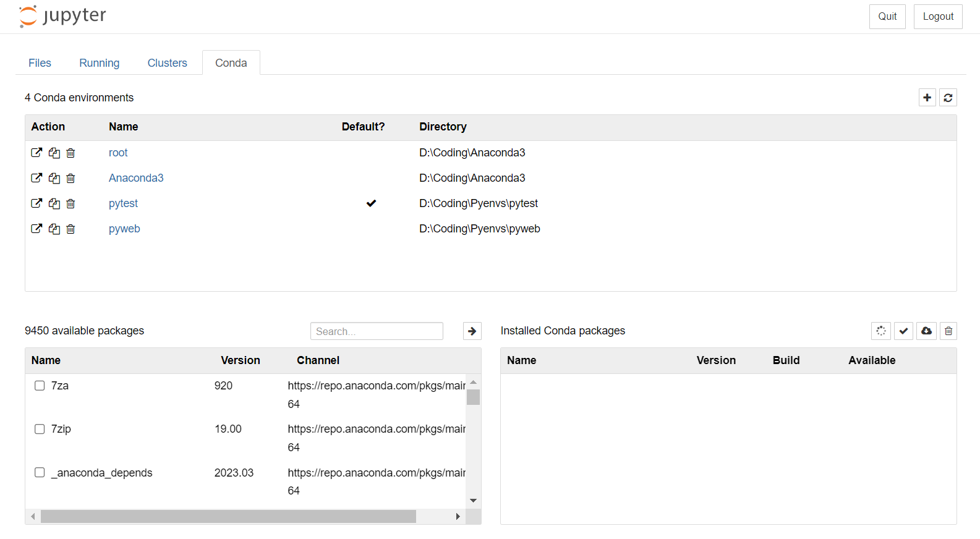Click the Installed Conda packages heading
The height and width of the screenshot is (539, 980).
coord(563,331)
